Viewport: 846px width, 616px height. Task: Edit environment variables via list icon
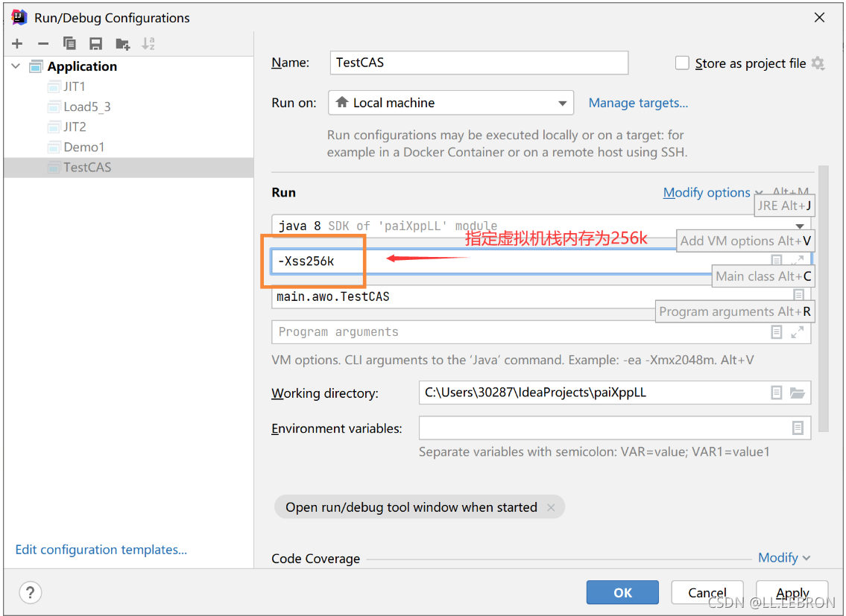(798, 428)
